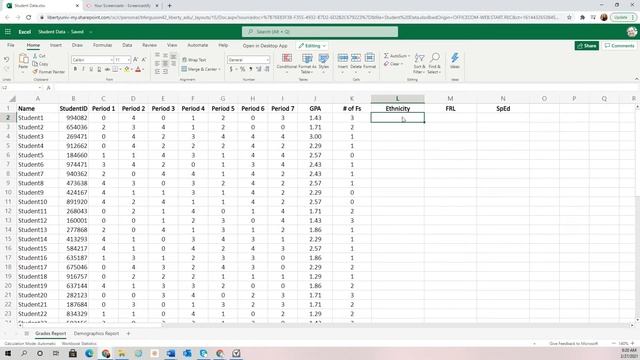Open Microsoft Edge from the taskbar

[x=89, y=353]
